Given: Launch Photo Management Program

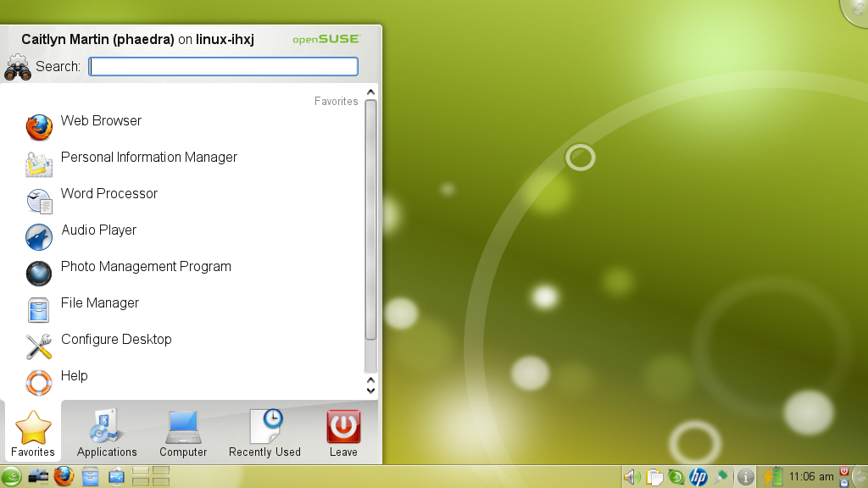Looking at the screenshot, I should [x=145, y=268].
